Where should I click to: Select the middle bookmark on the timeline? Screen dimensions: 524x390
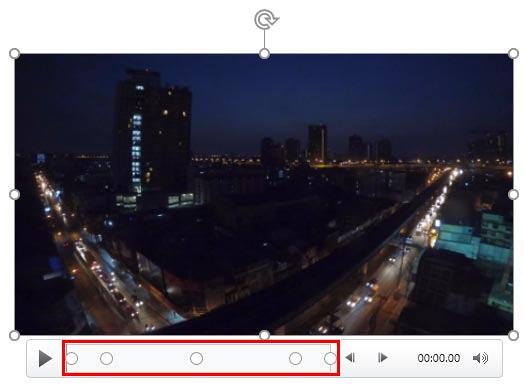click(x=196, y=359)
